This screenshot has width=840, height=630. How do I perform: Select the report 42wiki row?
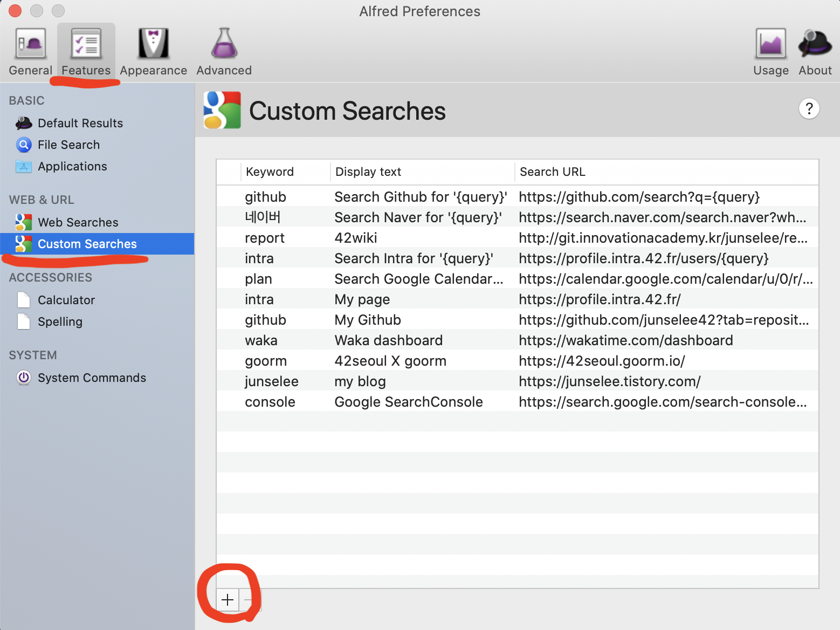(518, 238)
